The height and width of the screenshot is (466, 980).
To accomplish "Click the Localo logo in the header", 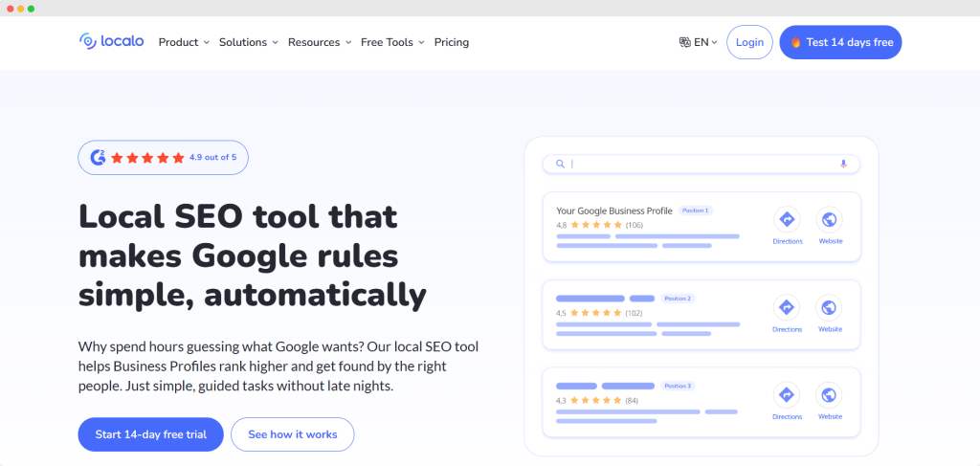I will (113, 42).
